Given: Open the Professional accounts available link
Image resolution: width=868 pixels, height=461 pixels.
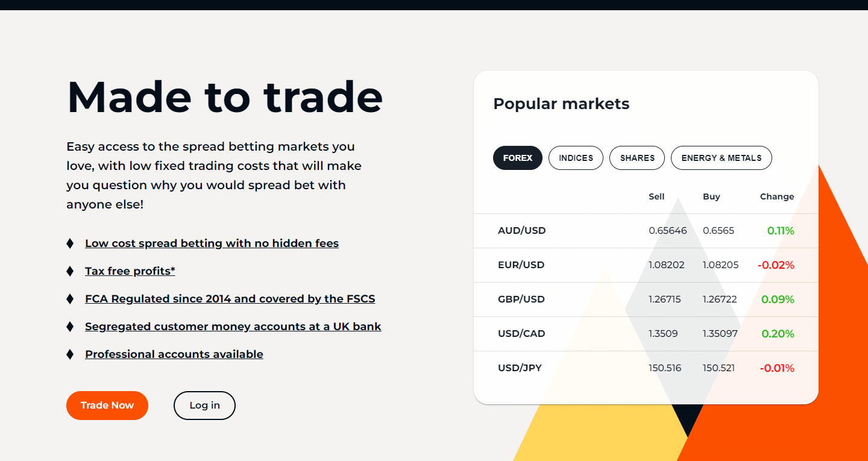Looking at the screenshot, I should pyautogui.click(x=174, y=354).
